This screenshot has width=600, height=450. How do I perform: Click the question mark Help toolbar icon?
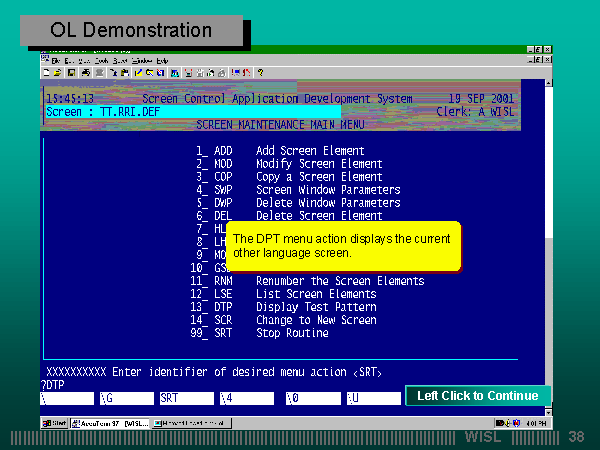pos(261,73)
